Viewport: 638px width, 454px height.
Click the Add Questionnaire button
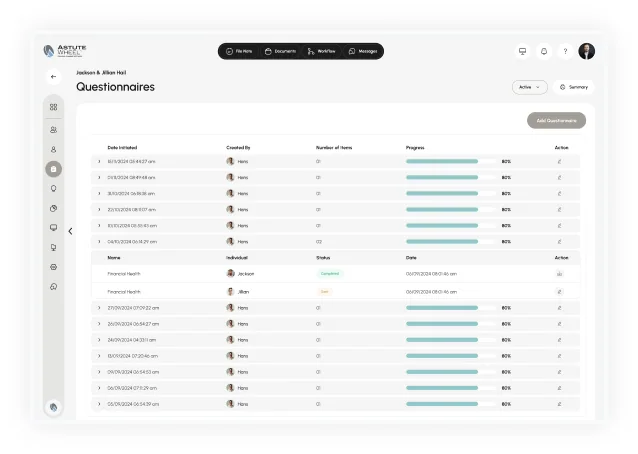pos(556,120)
